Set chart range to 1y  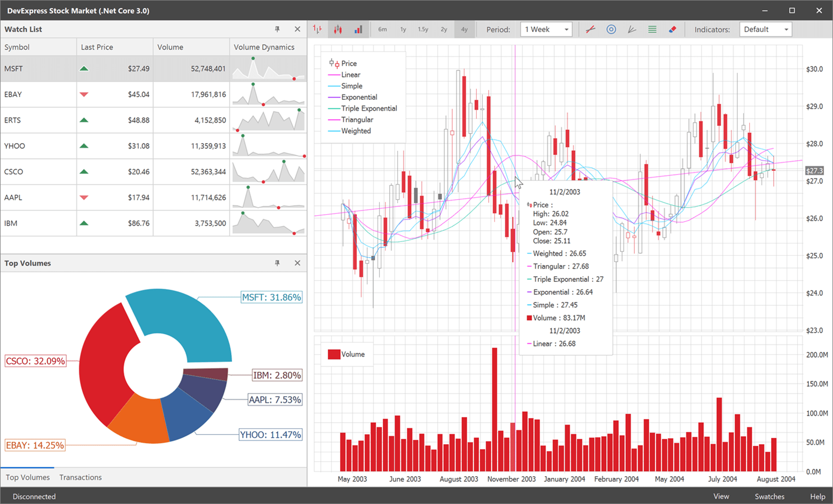point(403,29)
